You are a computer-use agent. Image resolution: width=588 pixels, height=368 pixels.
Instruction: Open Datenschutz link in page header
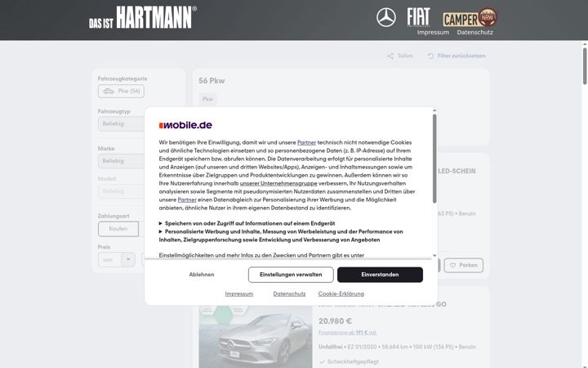click(x=474, y=32)
